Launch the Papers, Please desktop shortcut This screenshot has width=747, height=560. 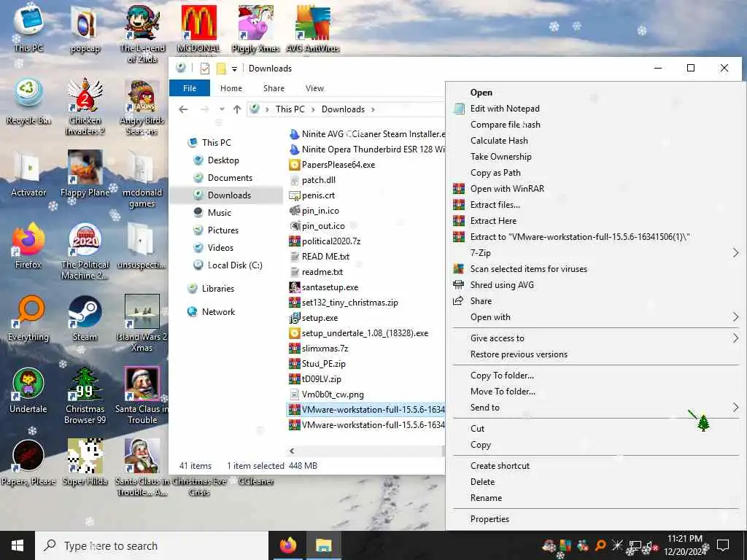click(x=28, y=462)
